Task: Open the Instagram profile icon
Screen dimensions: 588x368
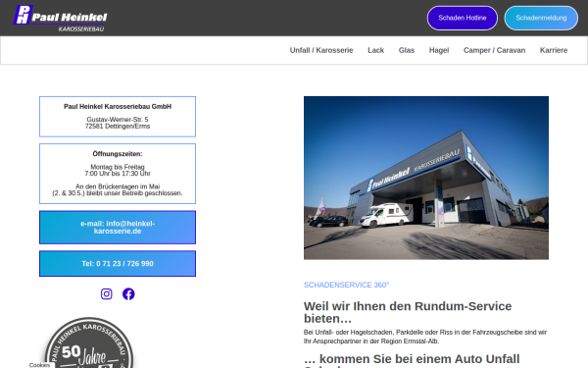Action: 107,293
